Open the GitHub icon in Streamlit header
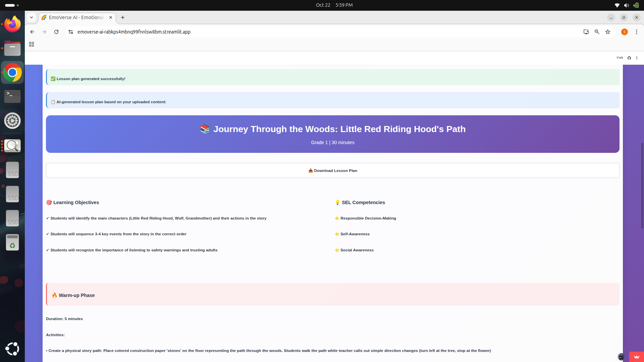The height and width of the screenshot is (362, 644). 629,58
